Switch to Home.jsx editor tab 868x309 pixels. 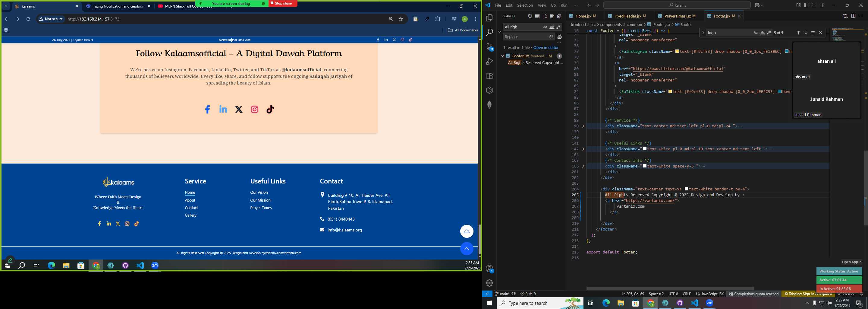click(x=586, y=16)
